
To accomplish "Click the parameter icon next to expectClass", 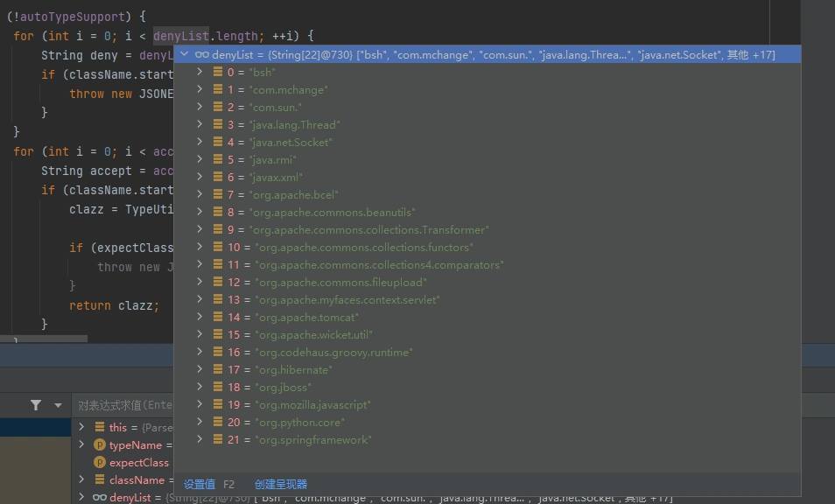I will click(99, 462).
